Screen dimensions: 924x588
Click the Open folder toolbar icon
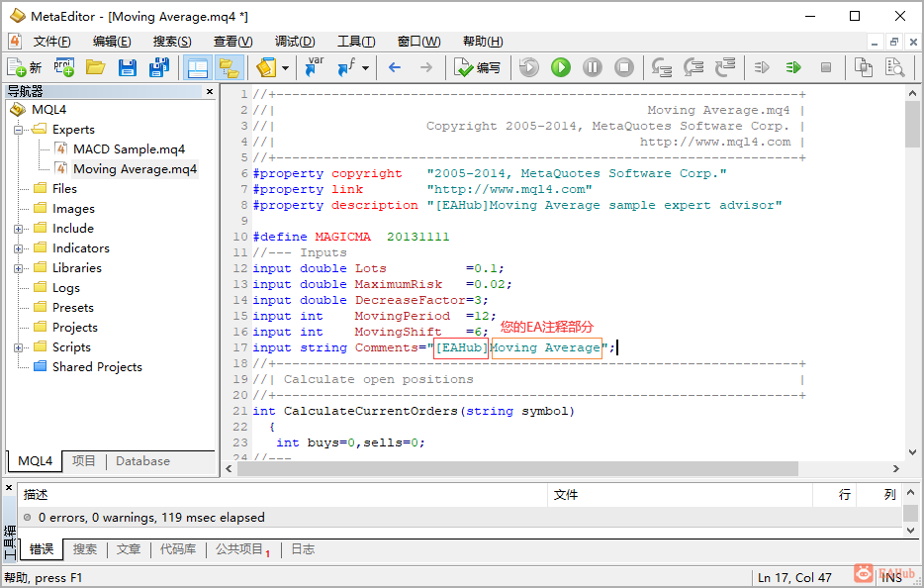click(95, 67)
